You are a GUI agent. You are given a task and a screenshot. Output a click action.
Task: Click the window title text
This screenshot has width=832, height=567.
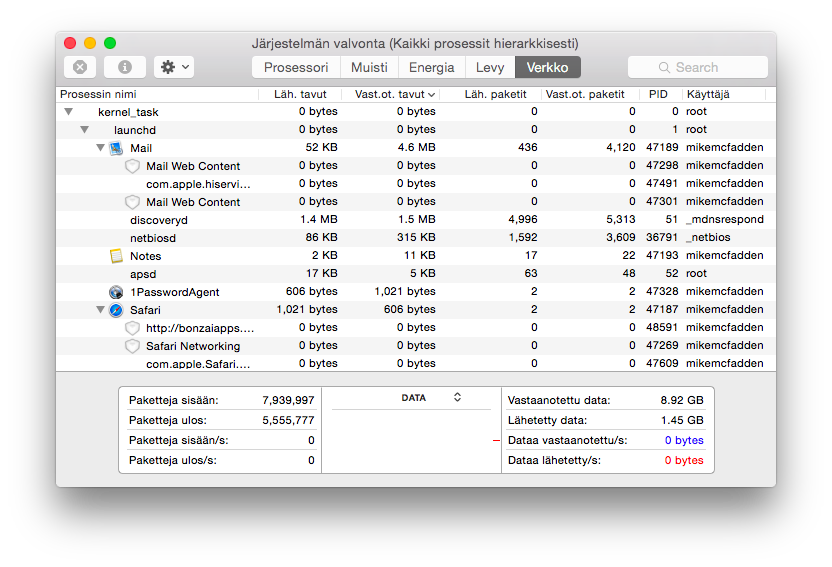pyautogui.click(x=415, y=43)
